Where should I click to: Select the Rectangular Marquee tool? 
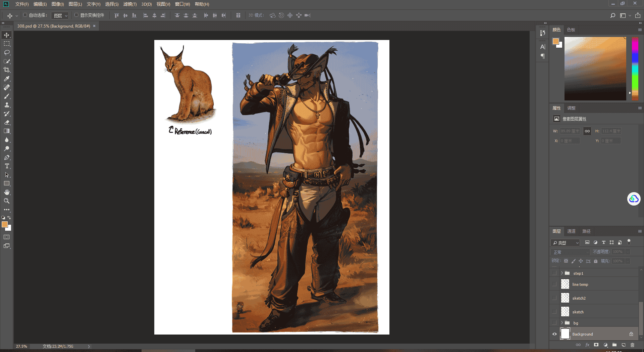[x=7, y=44]
